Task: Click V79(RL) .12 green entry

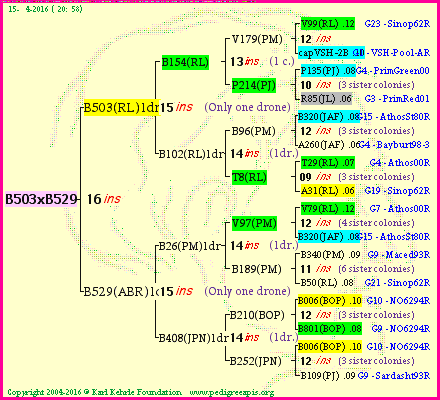Action: pos(328,209)
